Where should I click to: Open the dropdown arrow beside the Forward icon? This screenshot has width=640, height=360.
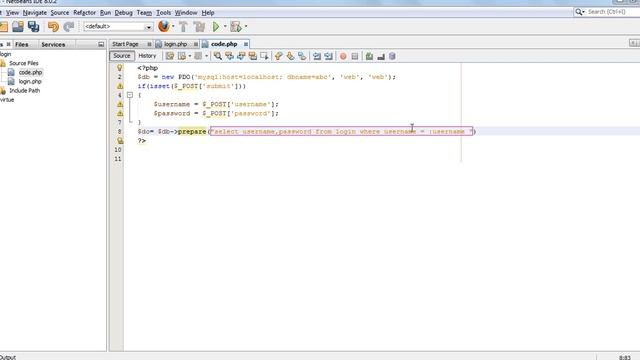click(207, 56)
